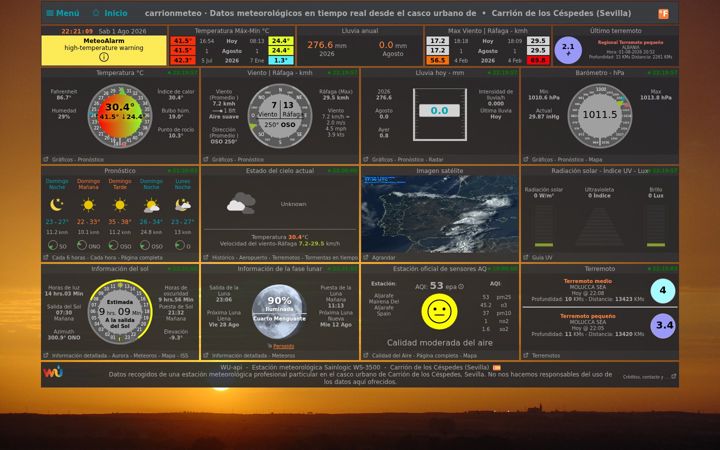The width and height of the screenshot is (720, 450).
Task: Click ONO wind direction icon in forecast
Action: [x=82, y=246]
